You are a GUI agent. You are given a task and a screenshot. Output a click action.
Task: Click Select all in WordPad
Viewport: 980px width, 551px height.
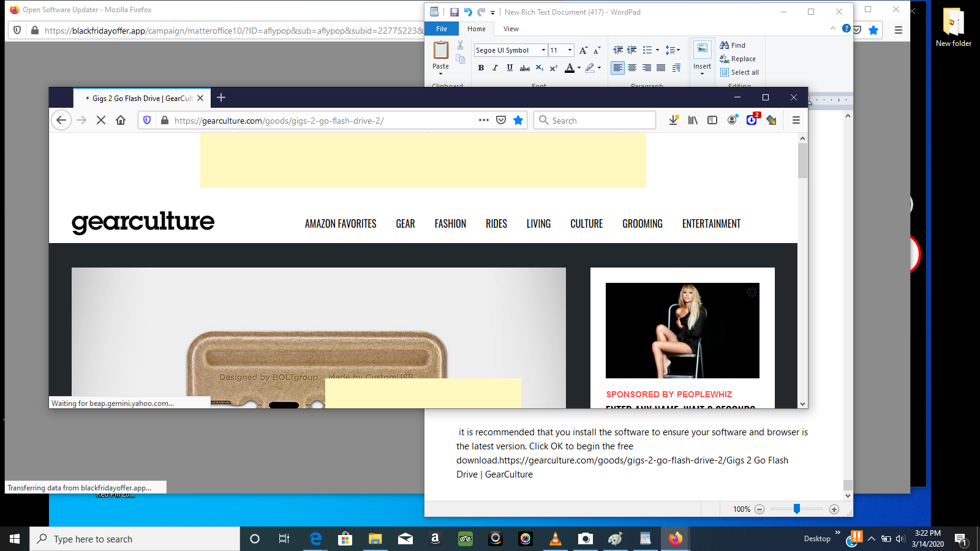(739, 72)
